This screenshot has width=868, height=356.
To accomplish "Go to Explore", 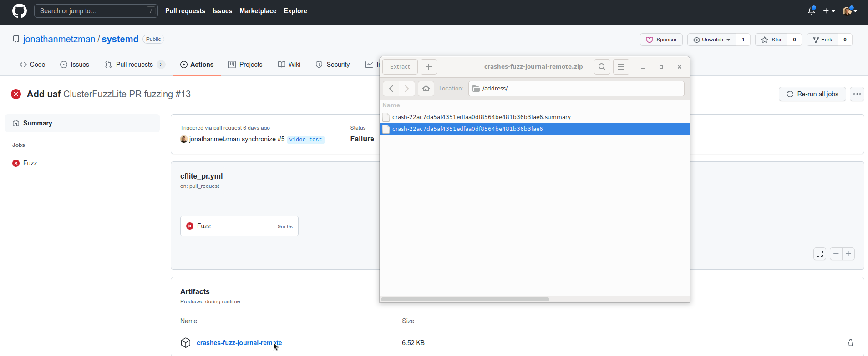I will point(295,11).
